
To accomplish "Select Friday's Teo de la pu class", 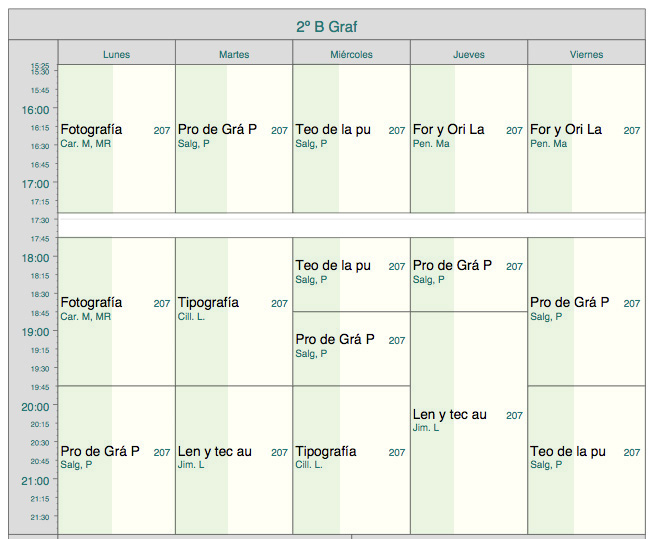I will click(586, 458).
